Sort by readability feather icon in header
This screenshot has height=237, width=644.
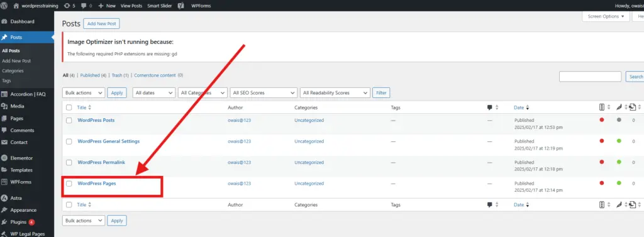click(619, 107)
